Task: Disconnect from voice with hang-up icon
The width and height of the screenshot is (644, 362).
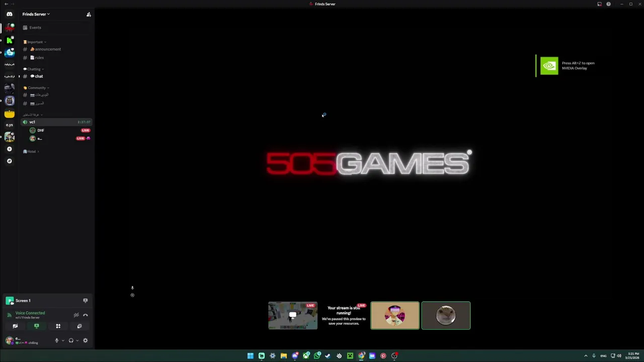Action: (85, 315)
